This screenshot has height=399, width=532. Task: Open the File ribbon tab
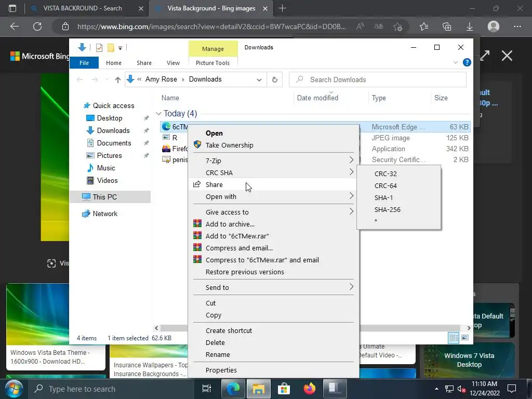tap(84, 63)
